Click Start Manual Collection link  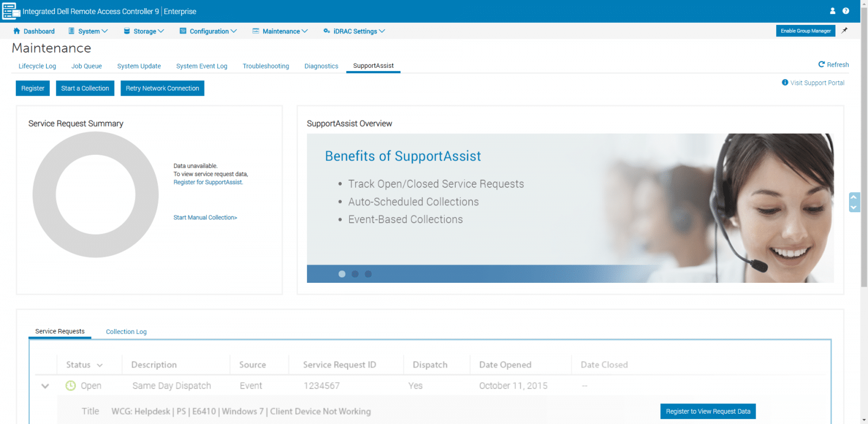tap(205, 218)
